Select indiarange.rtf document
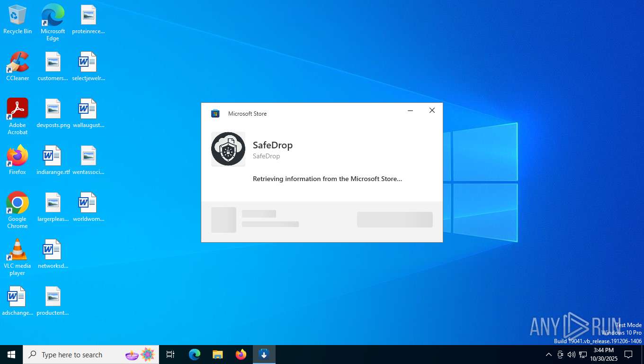This screenshot has width=644, height=364. click(x=53, y=160)
